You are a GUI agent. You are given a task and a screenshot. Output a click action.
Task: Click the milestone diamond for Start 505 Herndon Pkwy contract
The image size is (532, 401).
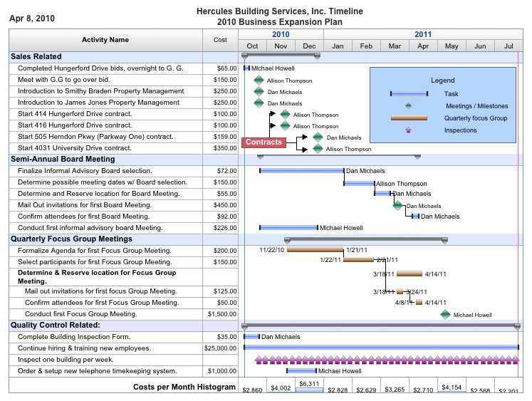click(318, 137)
